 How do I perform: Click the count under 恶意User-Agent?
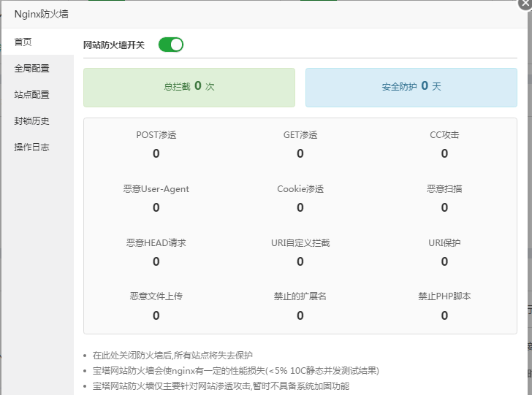click(x=156, y=207)
